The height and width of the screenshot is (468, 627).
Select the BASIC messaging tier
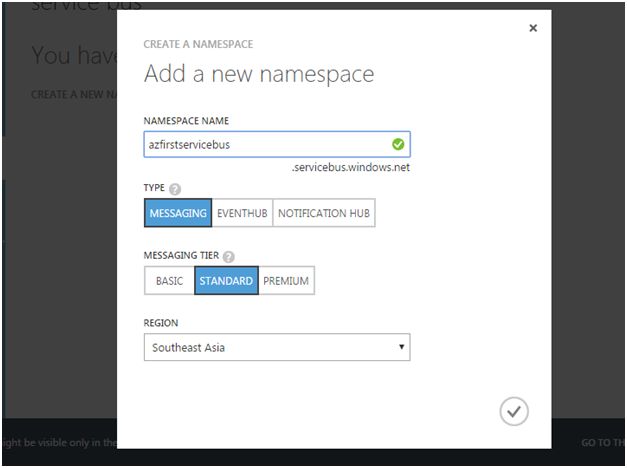(169, 281)
